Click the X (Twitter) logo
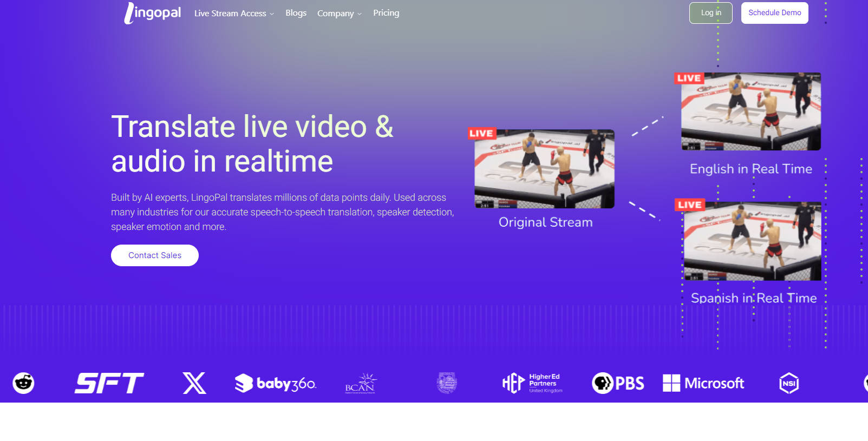 (194, 383)
